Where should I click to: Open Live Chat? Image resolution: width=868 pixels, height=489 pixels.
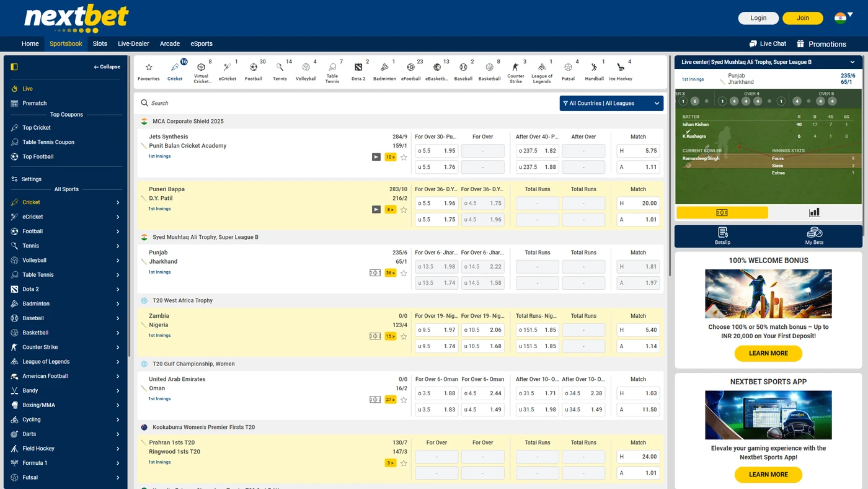click(768, 43)
